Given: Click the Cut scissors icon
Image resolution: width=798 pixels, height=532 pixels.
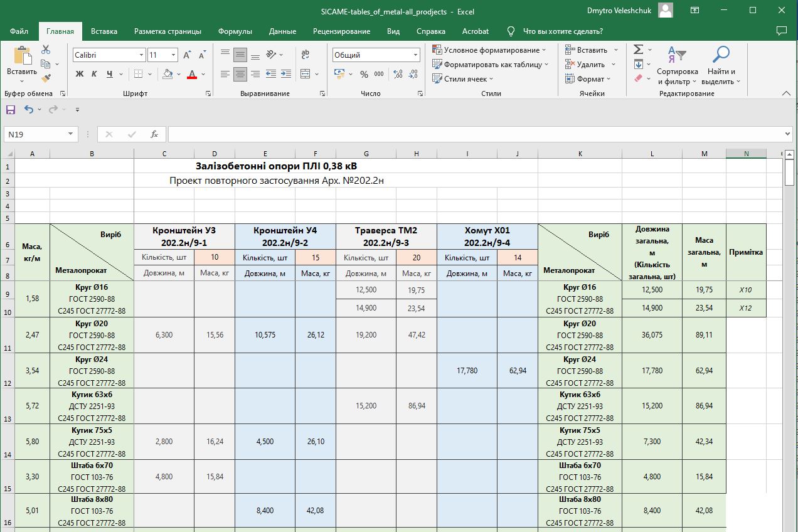Looking at the screenshot, I should coord(46,50).
